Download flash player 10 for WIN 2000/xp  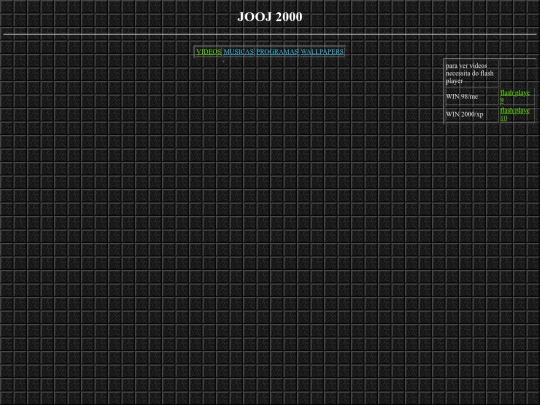point(515,114)
